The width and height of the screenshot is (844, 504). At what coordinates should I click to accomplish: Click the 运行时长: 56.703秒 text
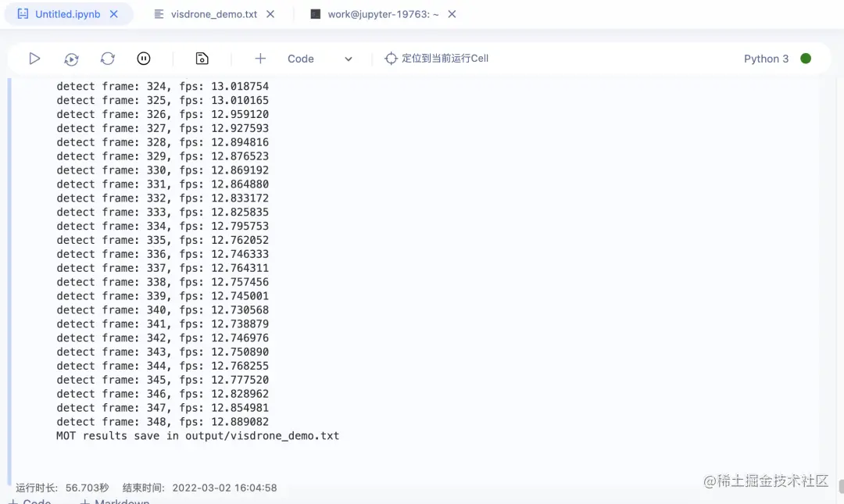(x=62, y=488)
